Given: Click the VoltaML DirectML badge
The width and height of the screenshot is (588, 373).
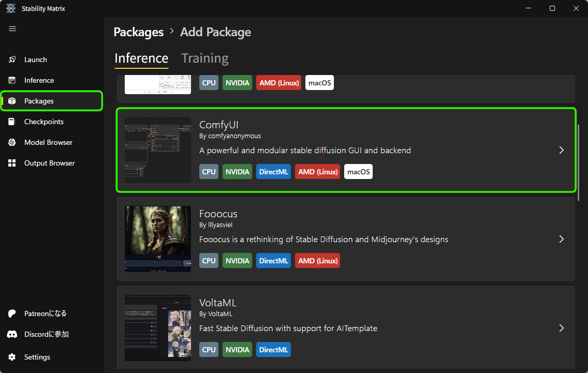Looking at the screenshot, I should coord(273,350).
